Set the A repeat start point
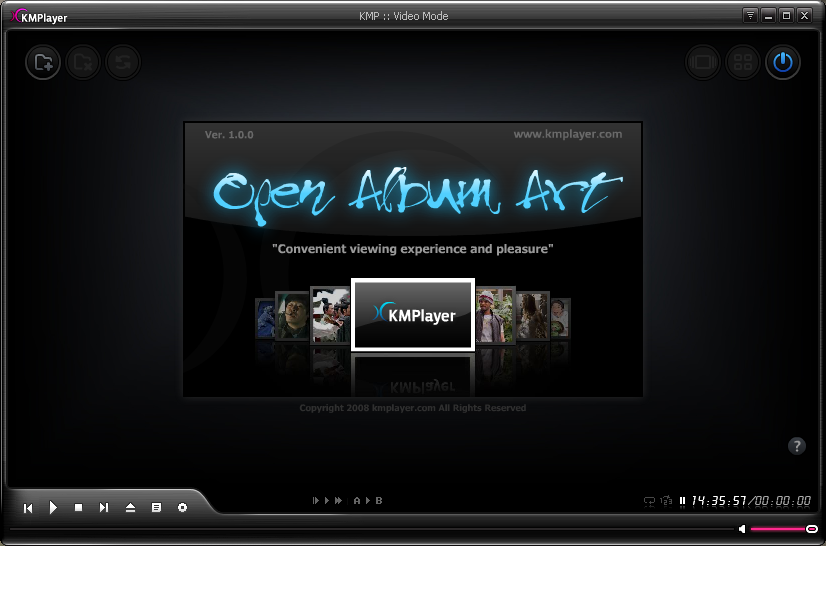 click(x=357, y=500)
